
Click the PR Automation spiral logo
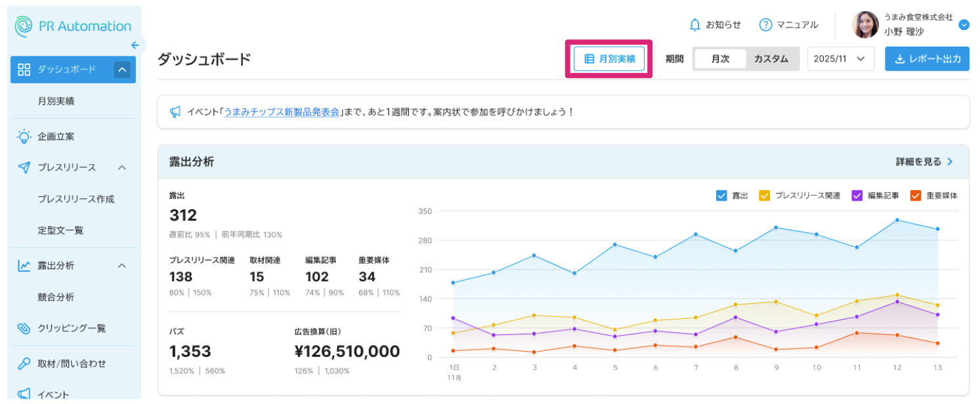[x=24, y=26]
